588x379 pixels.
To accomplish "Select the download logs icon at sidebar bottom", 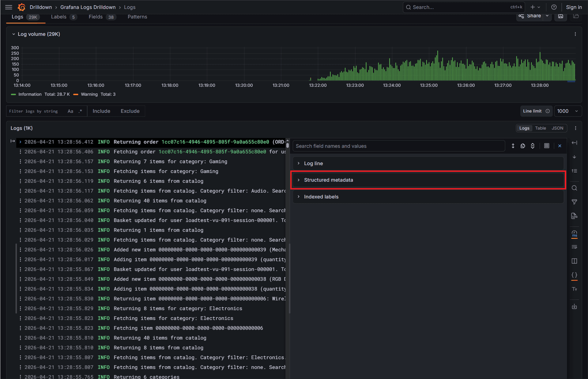I will point(575,306).
